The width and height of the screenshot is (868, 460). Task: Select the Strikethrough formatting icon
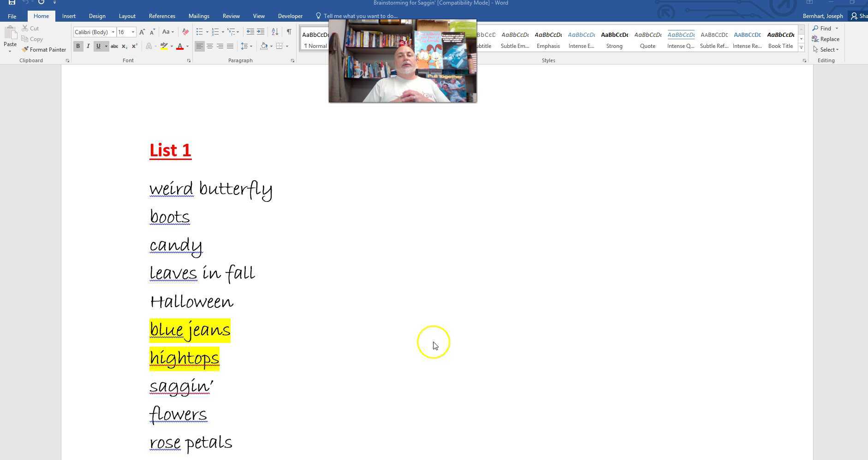pos(114,46)
